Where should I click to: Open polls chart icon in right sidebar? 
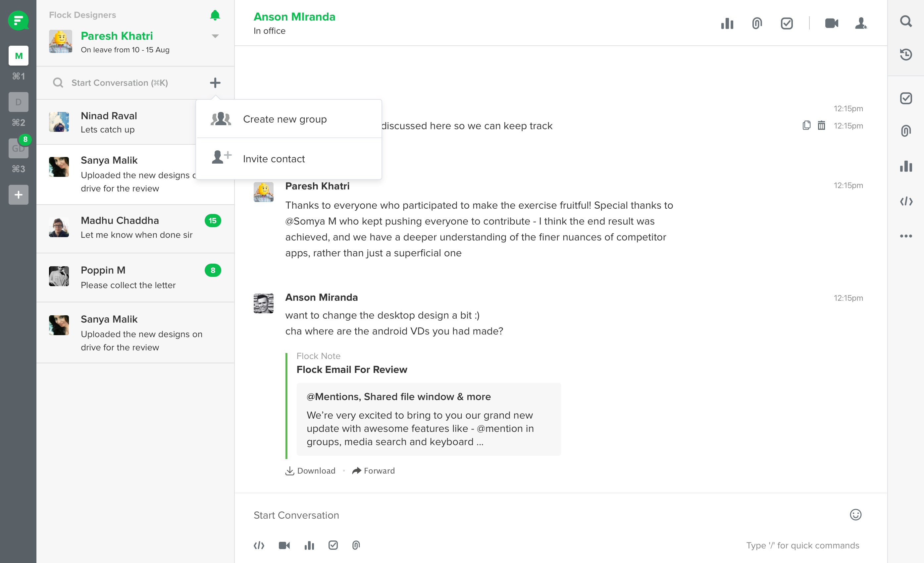pos(906,166)
